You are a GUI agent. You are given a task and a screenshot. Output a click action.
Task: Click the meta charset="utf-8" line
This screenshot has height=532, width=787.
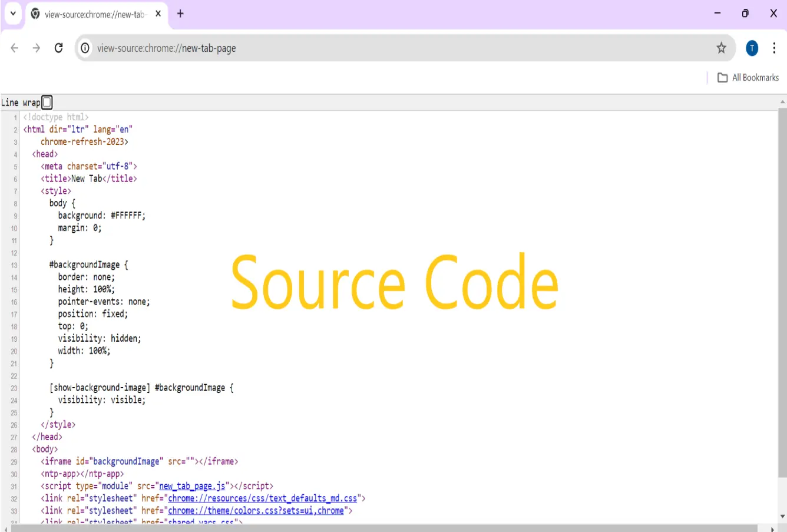pyautogui.click(x=89, y=166)
